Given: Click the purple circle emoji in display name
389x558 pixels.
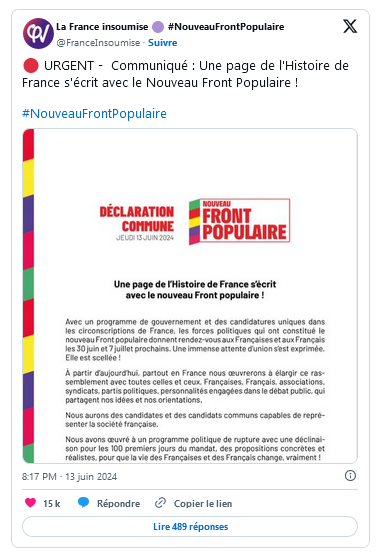Looking at the screenshot, I should coord(158,27).
